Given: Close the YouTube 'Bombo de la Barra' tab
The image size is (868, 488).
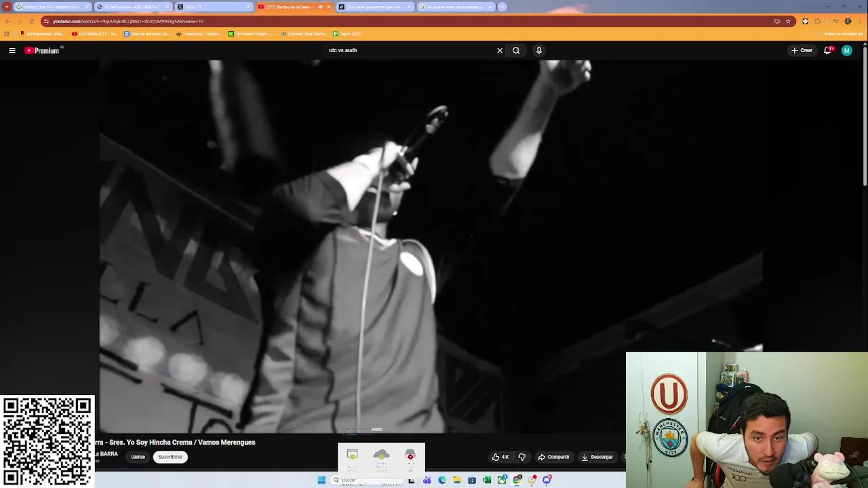Looking at the screenshot, I should (x=329, y=7).
